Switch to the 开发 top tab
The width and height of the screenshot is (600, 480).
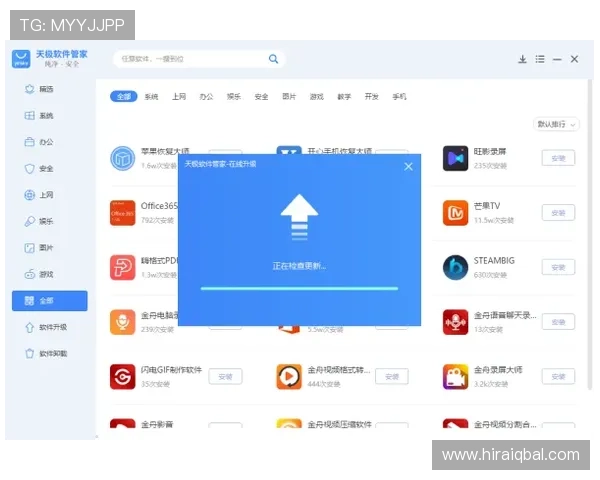point(372,96)
